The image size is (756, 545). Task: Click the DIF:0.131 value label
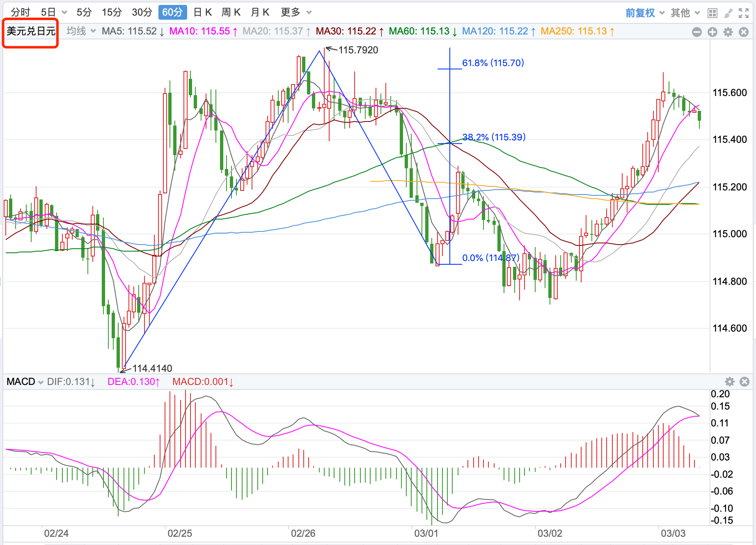point(71,382)
